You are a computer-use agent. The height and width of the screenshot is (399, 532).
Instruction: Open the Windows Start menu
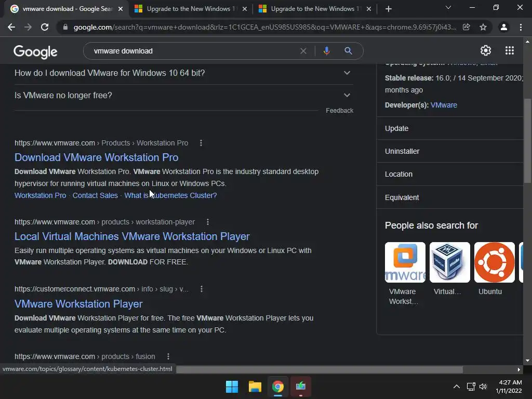(232, 387)
